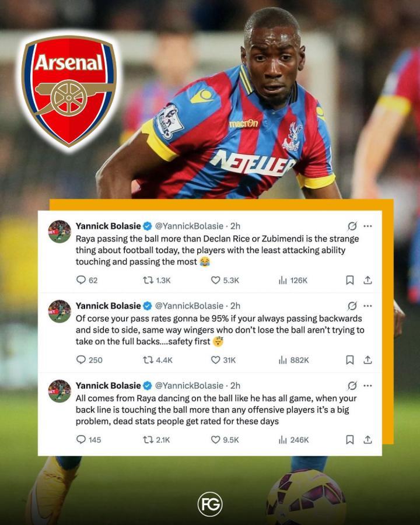The width and height of the screenshot is (420, 525).
Task: Open the Yannick Bolasie name on third tweet
Action: (108, 386)
